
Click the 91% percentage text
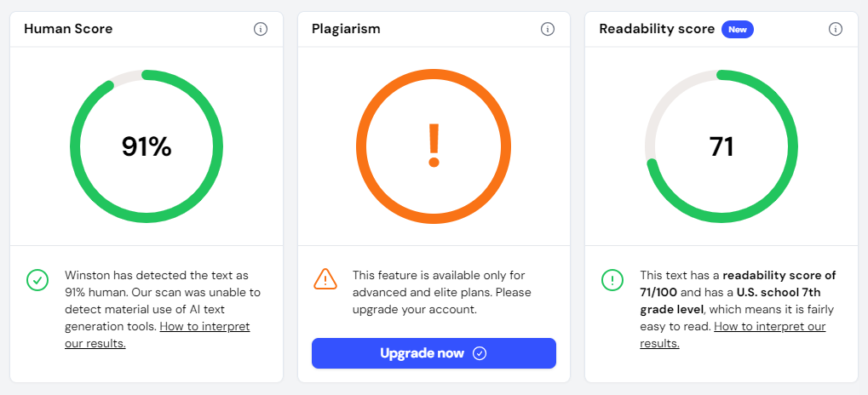click(147, 147)
